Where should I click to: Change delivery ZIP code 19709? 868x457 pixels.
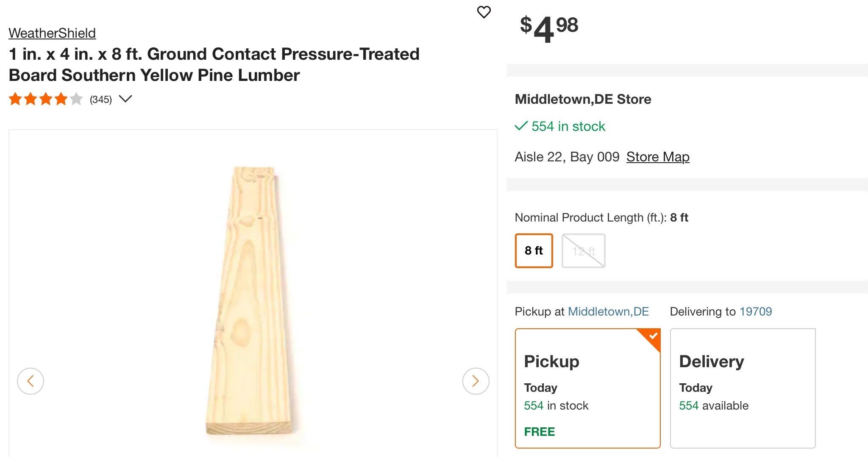tap(756, 312)
